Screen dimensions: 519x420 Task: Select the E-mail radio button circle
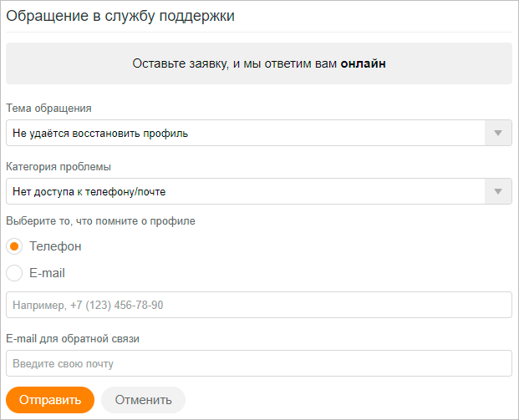(x=14, y=272)
